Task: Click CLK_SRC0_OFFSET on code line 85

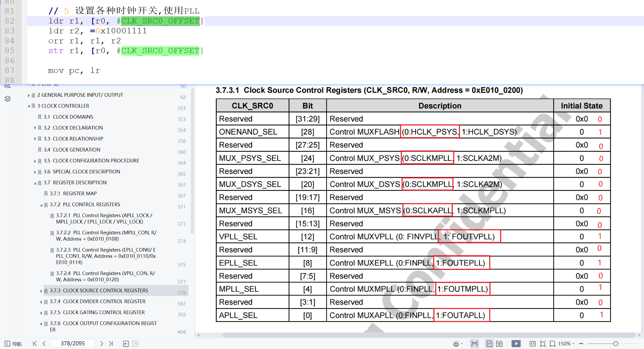Action: click(160, 51)
